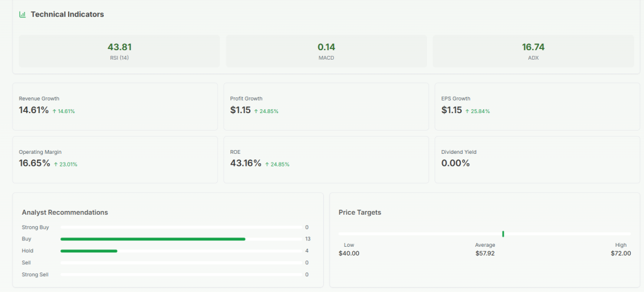
Task: Click the green Buy recommendation bar
Action: [153, 239]
